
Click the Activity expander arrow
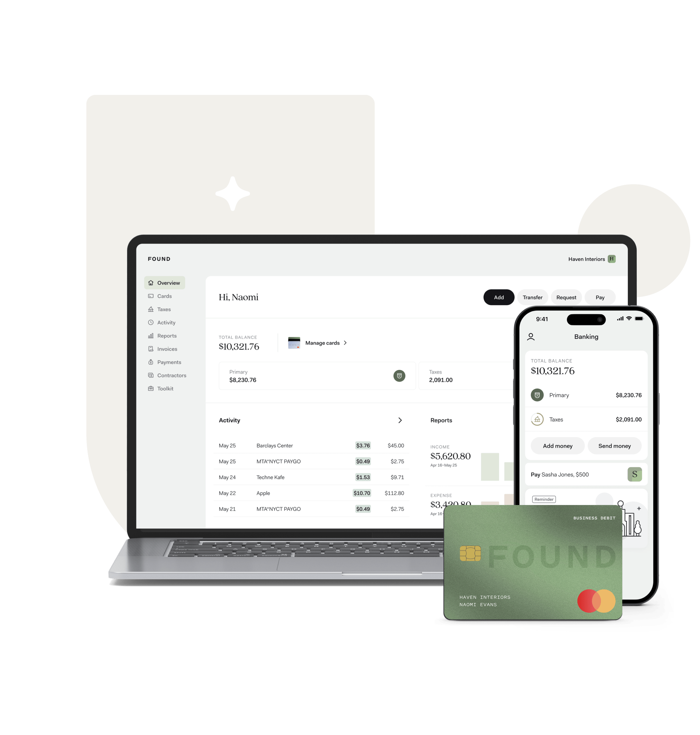402,420
